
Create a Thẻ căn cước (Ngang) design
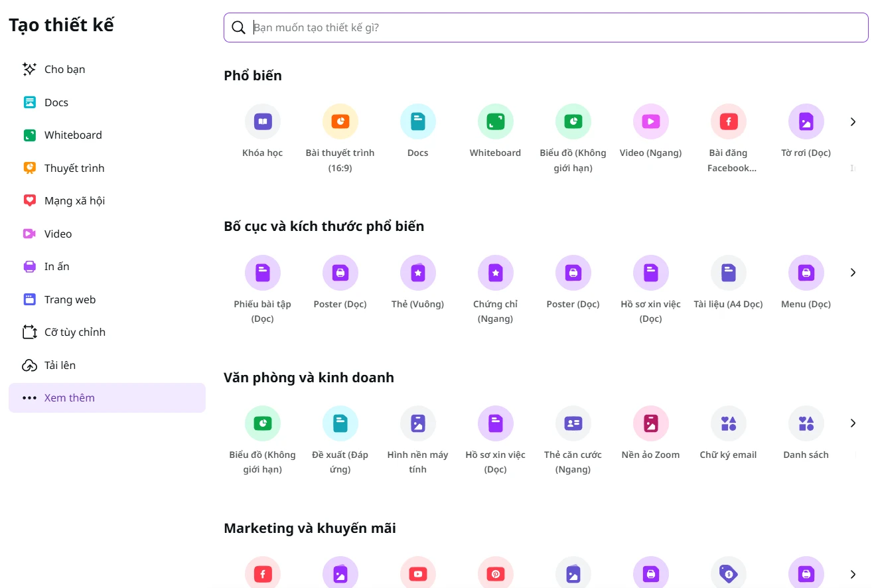point(573,423)
